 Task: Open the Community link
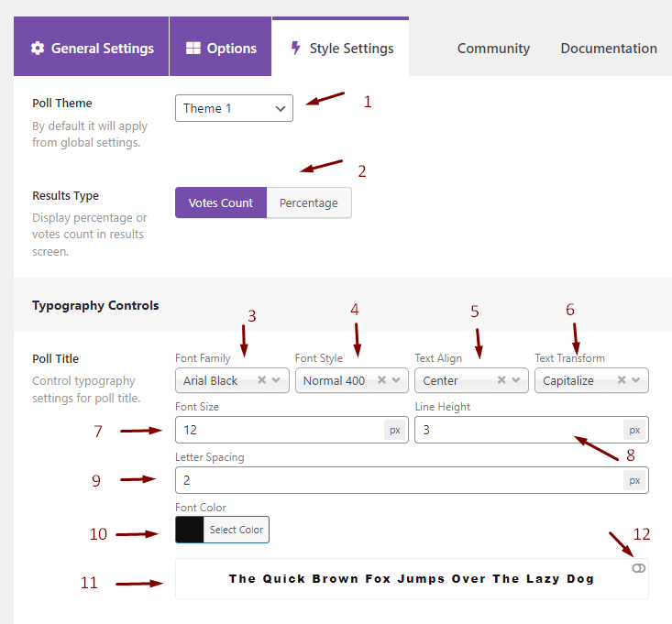point(493,49)
